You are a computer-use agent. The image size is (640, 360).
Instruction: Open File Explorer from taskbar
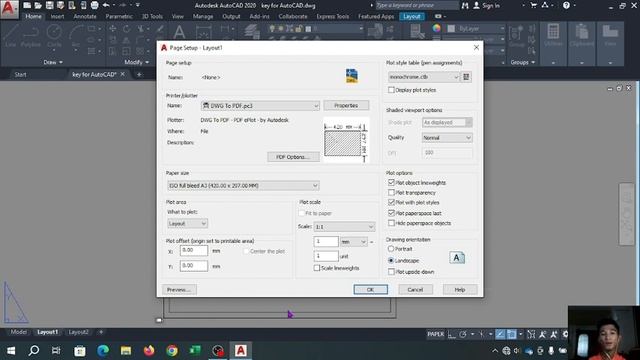point(126,350)
